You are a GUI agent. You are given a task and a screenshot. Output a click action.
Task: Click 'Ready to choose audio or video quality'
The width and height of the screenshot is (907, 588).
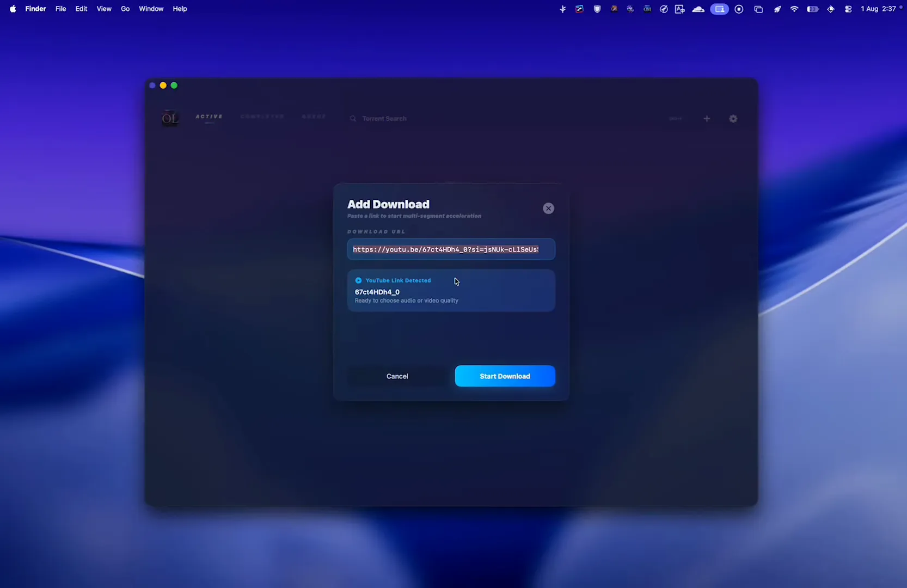pos(407,301)
